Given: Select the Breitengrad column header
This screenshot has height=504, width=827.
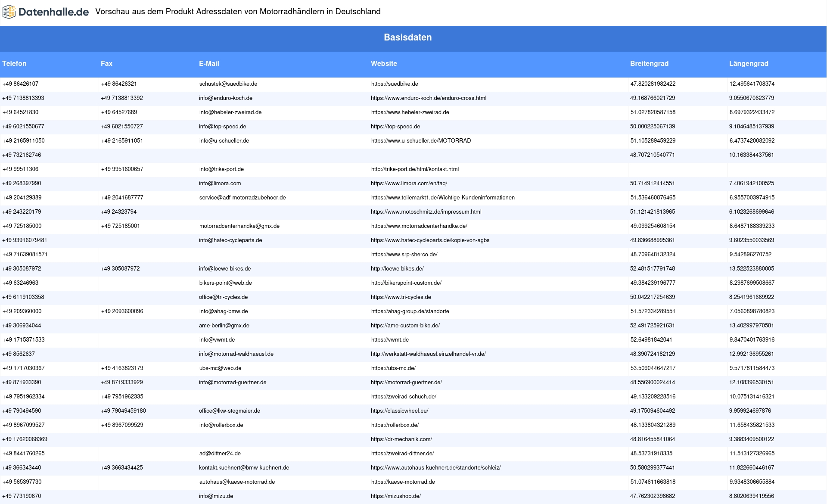Looking at the screenshot, I should (649, 63).
